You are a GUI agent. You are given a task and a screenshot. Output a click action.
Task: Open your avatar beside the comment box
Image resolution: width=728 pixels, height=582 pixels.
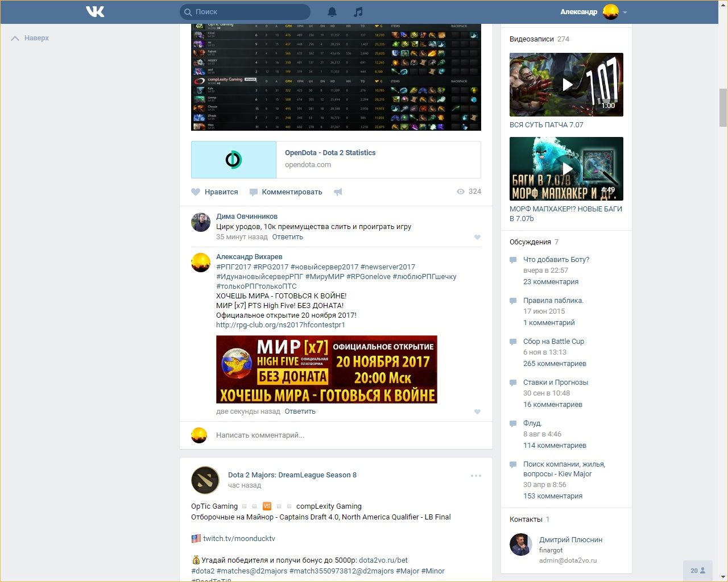(199, 435)
